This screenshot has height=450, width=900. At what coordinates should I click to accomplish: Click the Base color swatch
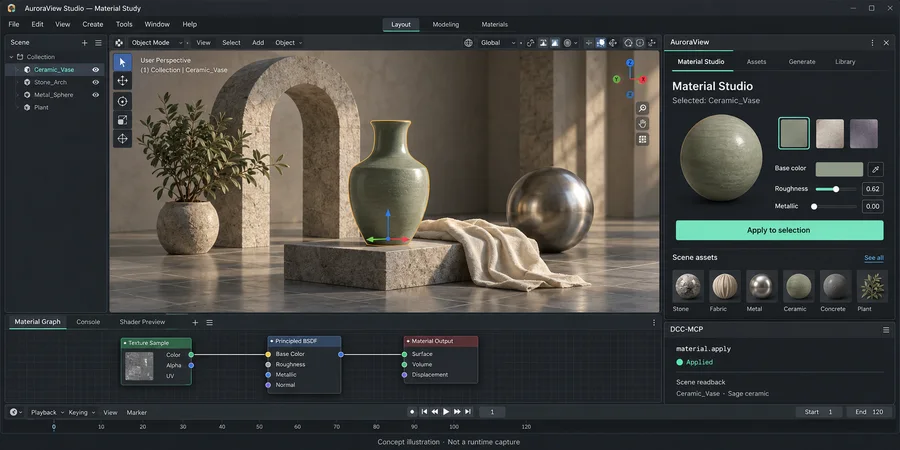[x=839, y=169]
